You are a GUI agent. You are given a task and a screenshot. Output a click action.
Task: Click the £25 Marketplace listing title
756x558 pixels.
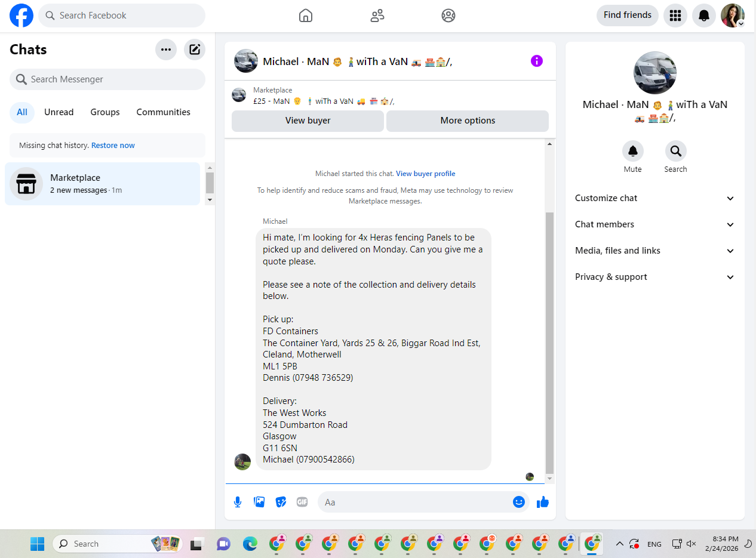pyautogui.click(x=324, y=101)
